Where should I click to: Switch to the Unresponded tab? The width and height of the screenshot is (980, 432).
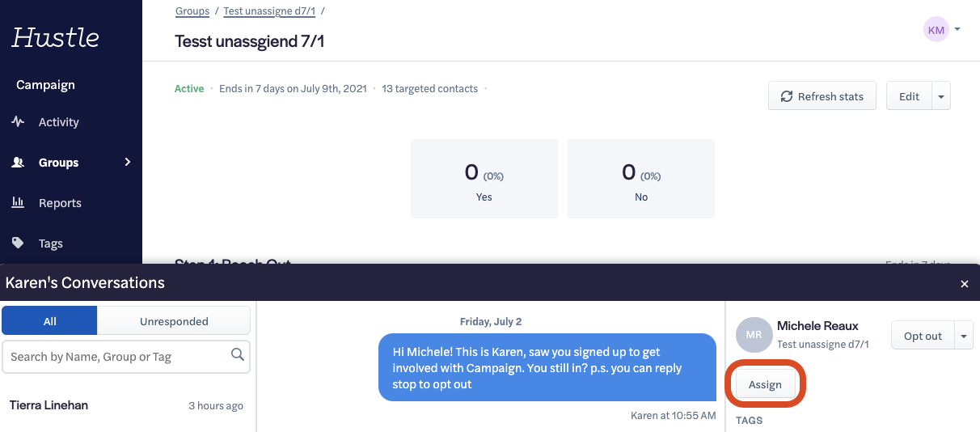pyautogui.click(x=174, y=321)
